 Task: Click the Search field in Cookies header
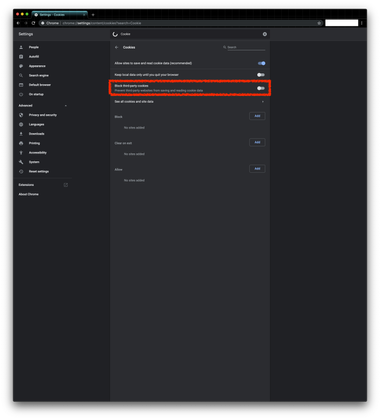point(246,47)
